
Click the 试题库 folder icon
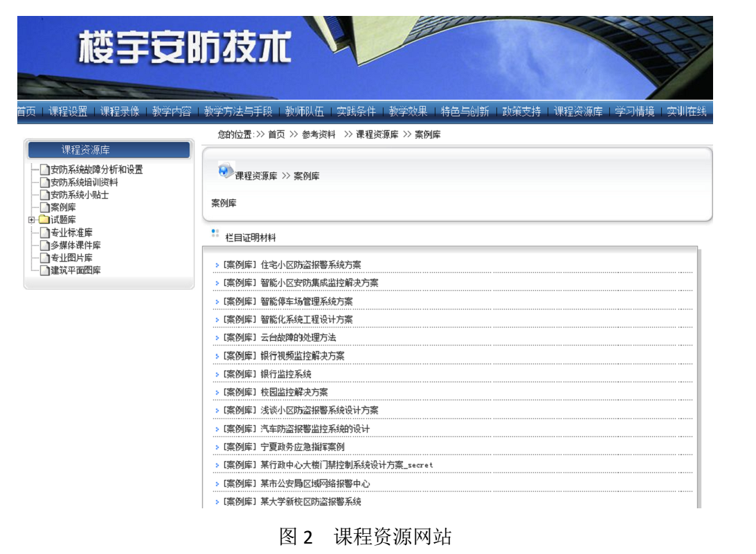(44, 220)
